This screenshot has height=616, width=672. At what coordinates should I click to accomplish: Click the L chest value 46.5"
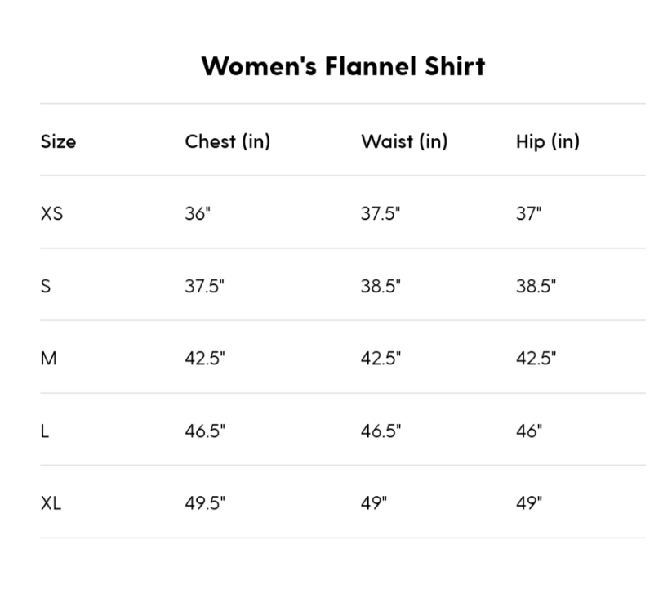[204, 431]
